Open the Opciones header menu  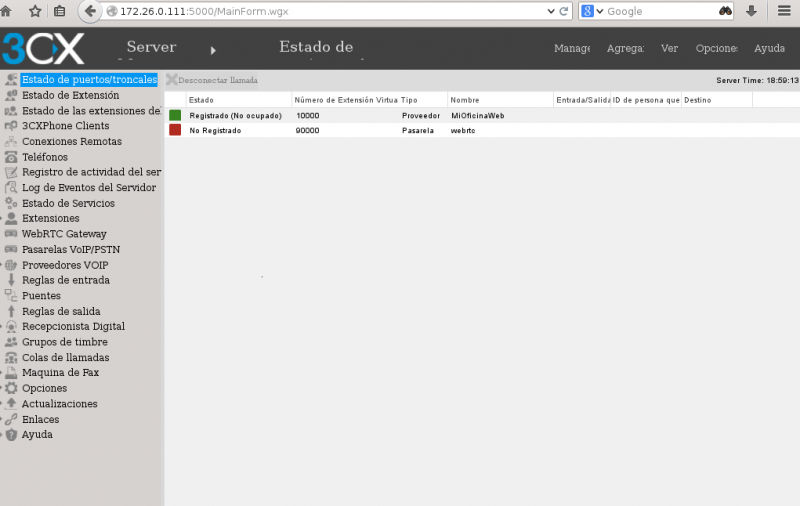tap(716, 48)
